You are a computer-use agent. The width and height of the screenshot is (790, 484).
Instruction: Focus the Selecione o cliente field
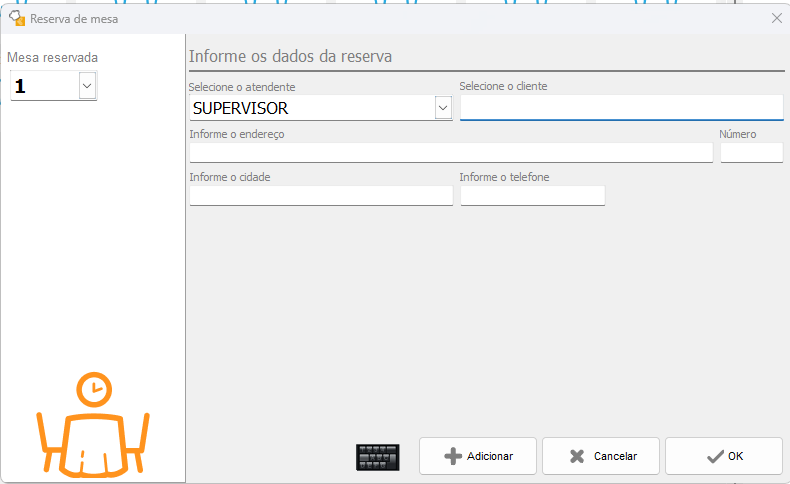click(620, 107)
